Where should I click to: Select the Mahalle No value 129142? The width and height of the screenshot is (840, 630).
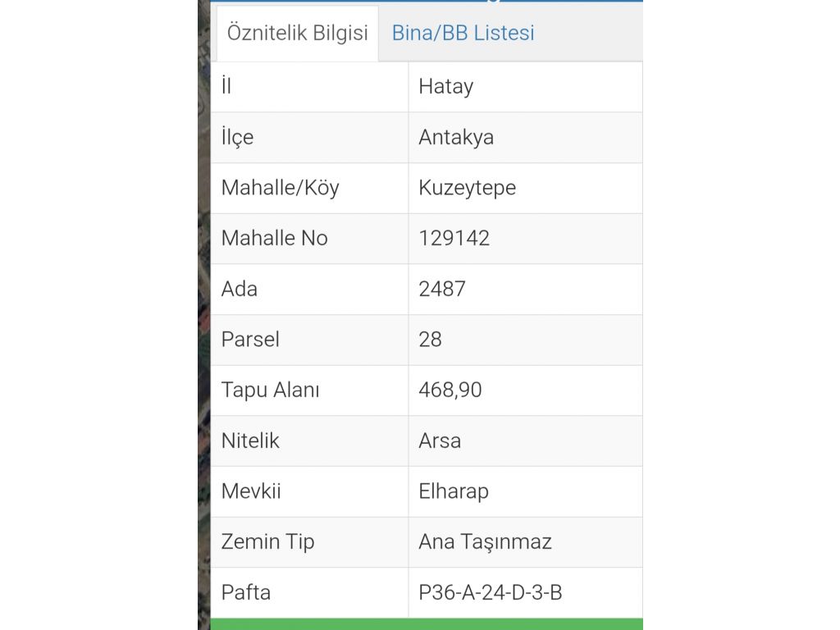[x=454, y=238]
